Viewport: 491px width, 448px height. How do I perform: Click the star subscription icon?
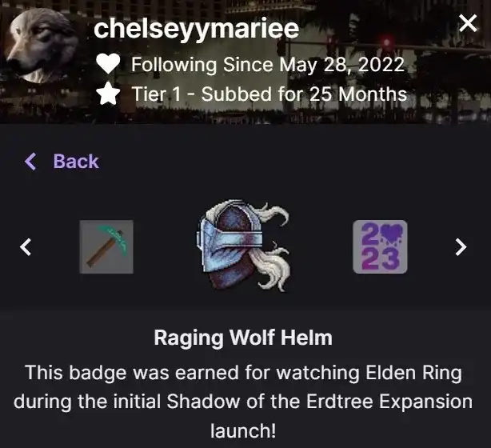click(x=108, y=94)
